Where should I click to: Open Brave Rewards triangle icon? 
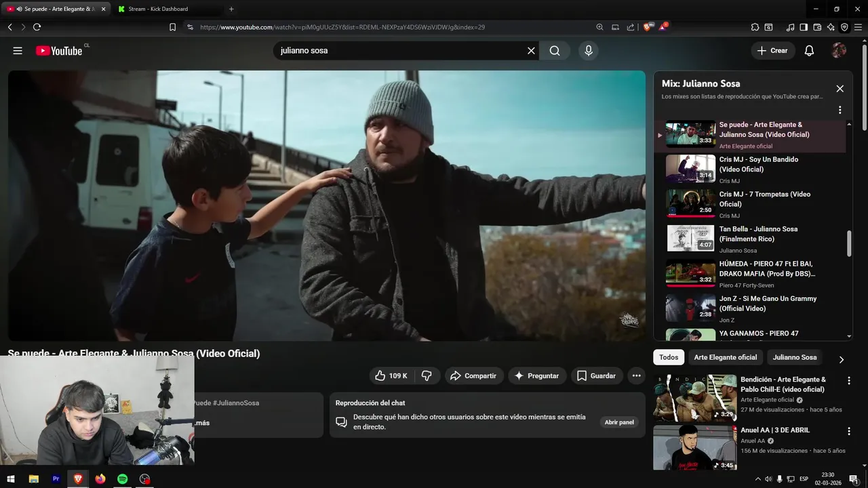(663, 27)
